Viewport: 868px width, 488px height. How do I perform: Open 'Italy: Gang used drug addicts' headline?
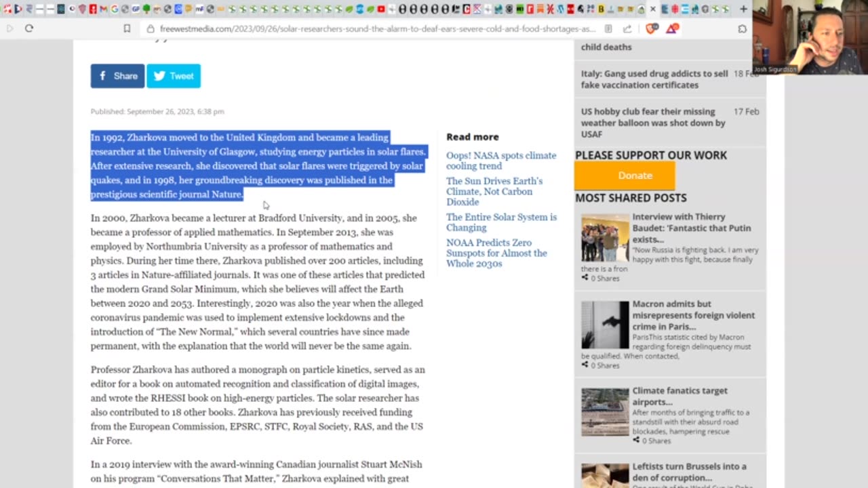click(654, 79)
